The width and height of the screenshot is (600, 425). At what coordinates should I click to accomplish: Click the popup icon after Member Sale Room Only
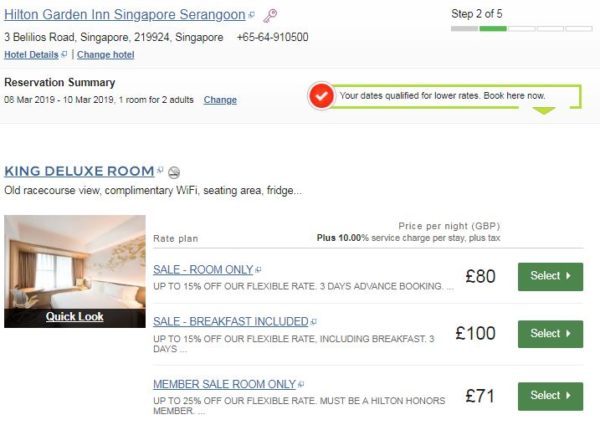[301, 384]
